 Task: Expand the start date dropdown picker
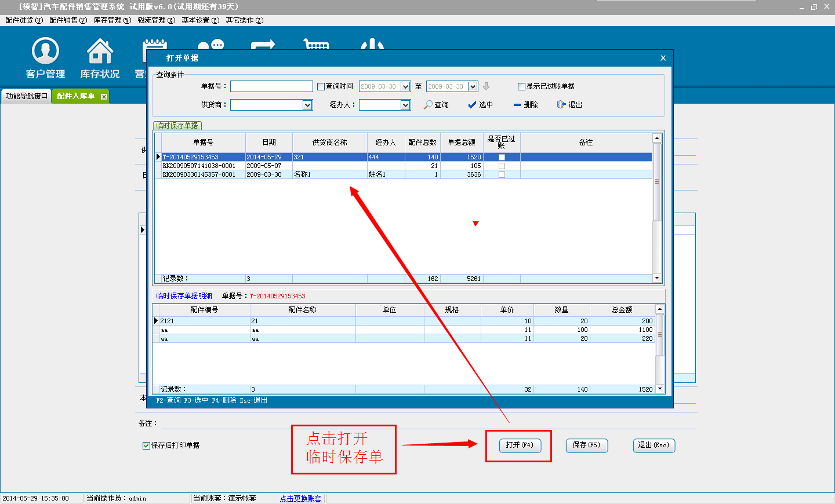(x=405, y=86)
